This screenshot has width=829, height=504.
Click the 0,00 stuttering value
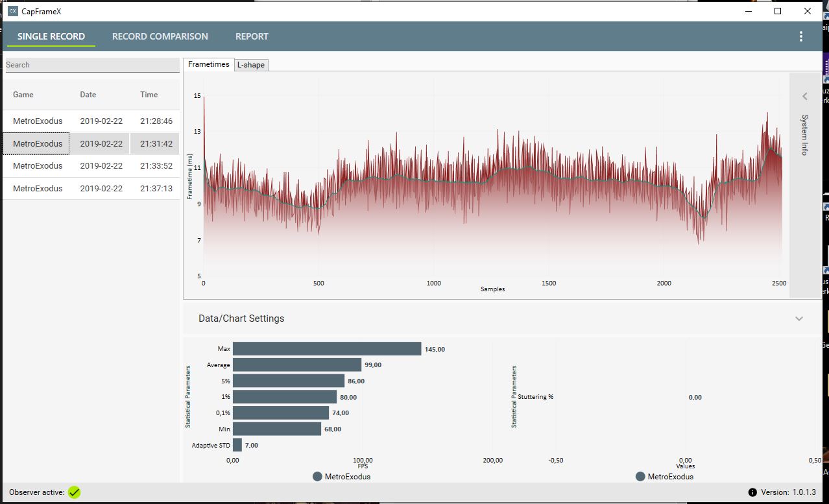(695, 397)
